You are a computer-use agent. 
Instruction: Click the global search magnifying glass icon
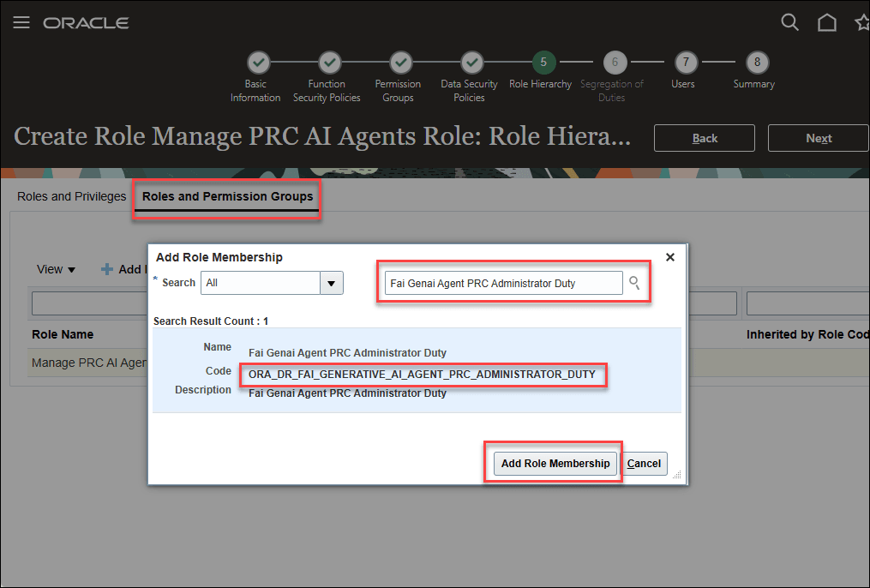789,22
